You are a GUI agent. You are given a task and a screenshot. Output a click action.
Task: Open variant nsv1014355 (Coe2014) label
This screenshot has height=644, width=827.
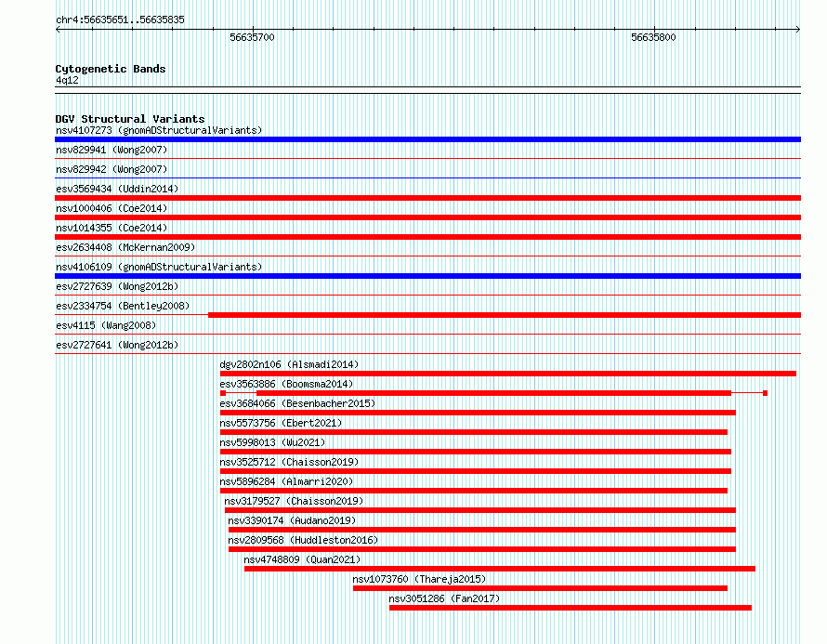[x=112, y=228]
